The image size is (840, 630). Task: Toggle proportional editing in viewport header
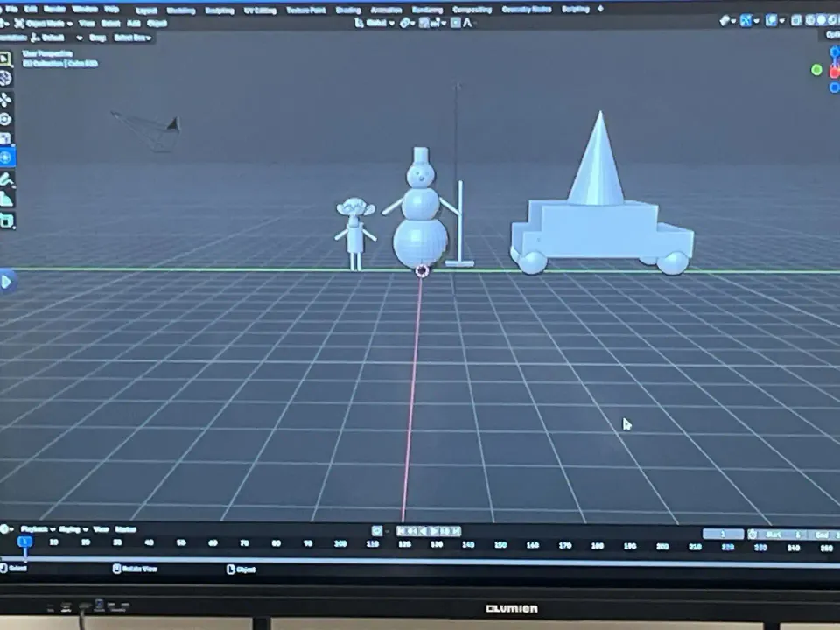coord(456,23)
